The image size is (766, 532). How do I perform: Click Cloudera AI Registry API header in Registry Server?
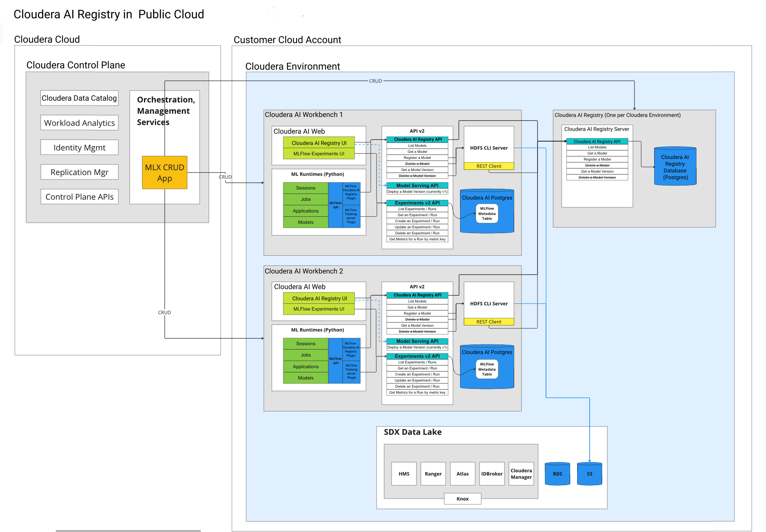tap(597, 142)
